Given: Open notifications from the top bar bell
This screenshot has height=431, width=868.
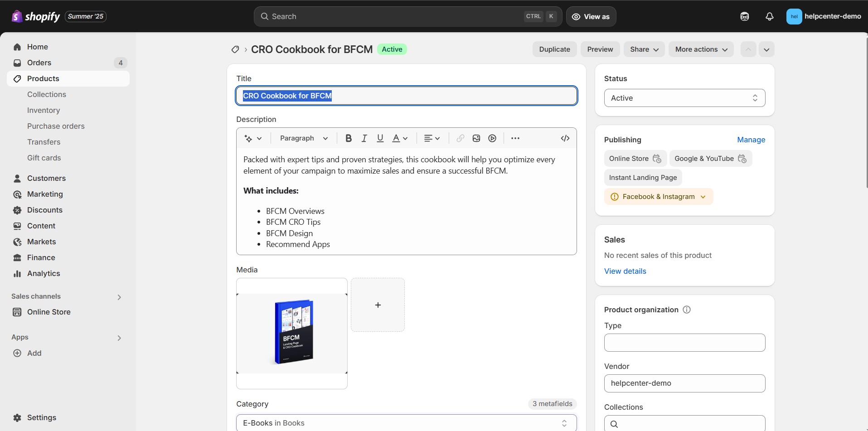Looking at the screenshot, I should (769, 16).
